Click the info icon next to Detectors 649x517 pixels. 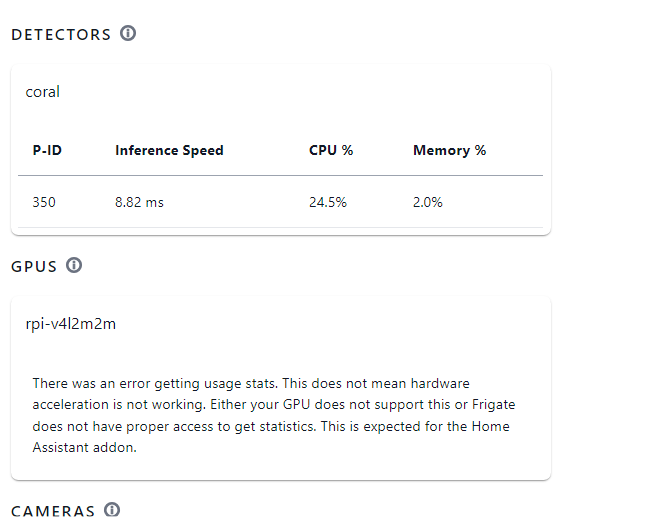click(x=128, y=33)
